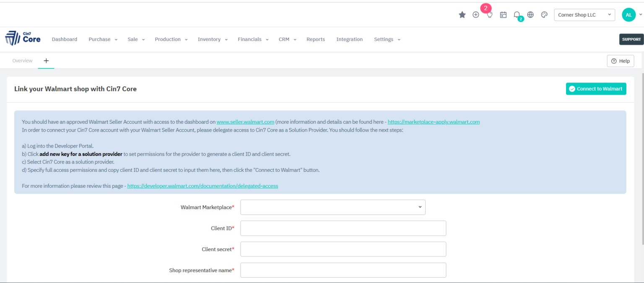This screenshot has height=283, width=644.
Task: Open the quick add plus icon
Action: point(476,14)
